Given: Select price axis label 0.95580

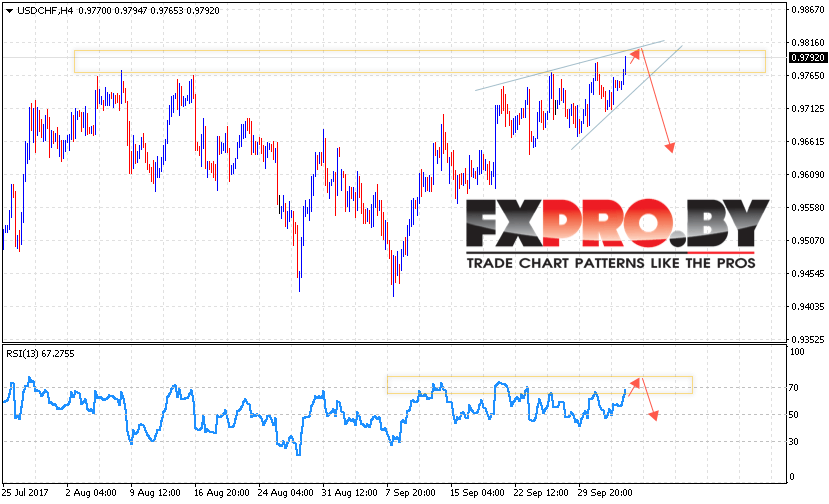Looking at the screenshot, I should pyautogui.click(x=808, y=207).
